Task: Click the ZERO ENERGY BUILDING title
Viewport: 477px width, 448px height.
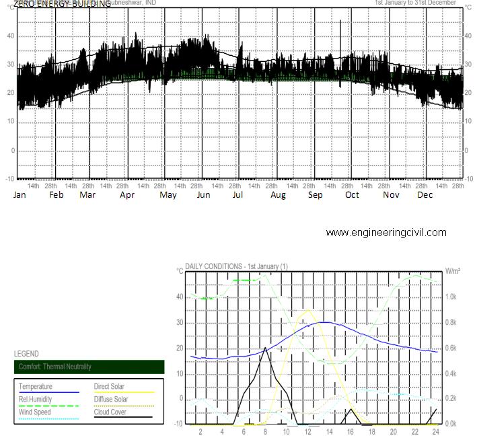Action: pyautogui.click(x=62, y=4)
